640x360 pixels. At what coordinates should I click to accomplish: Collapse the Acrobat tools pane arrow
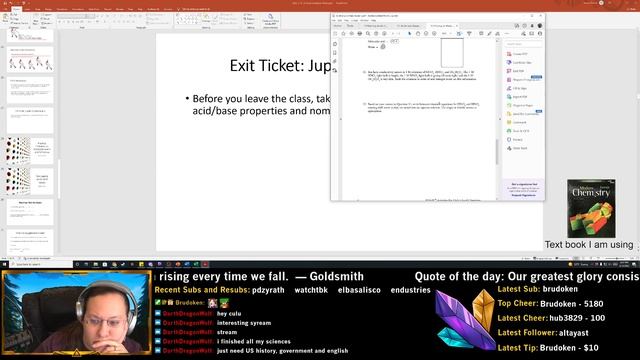[x=500, y=119]
